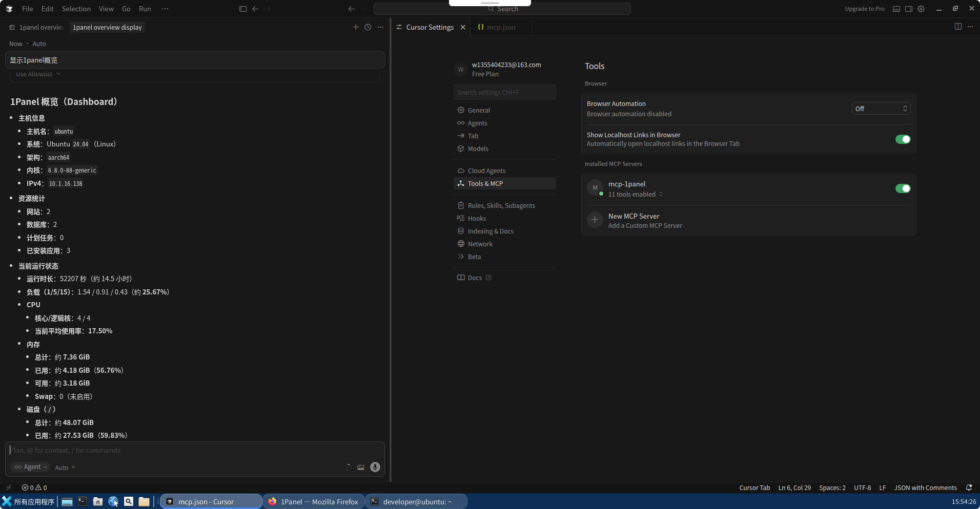Open Agents settings section
Viewport: 980px width, 509px height.
point(504,123)
